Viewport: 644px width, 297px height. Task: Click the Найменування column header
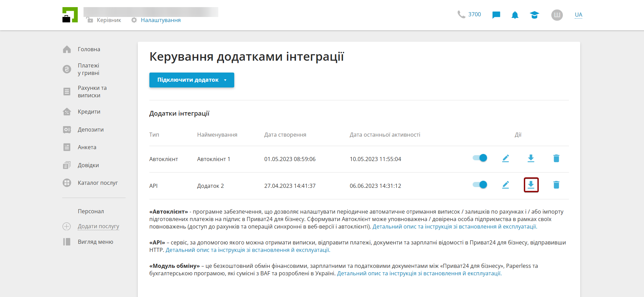coord(217,135)
